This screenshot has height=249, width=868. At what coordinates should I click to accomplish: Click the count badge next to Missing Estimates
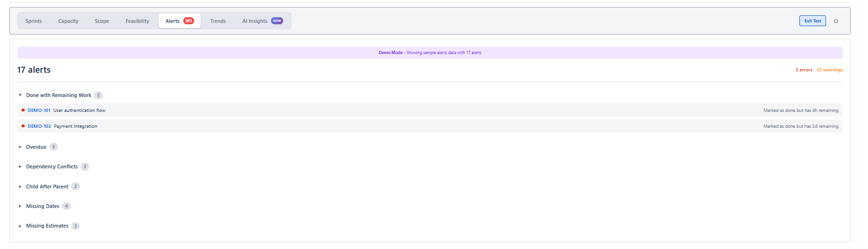76,226
